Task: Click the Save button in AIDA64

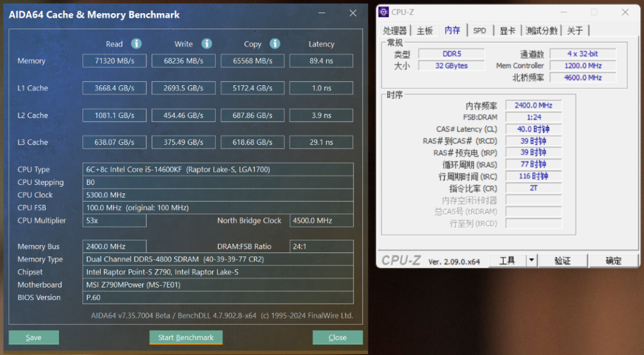Action: (33, 337)
